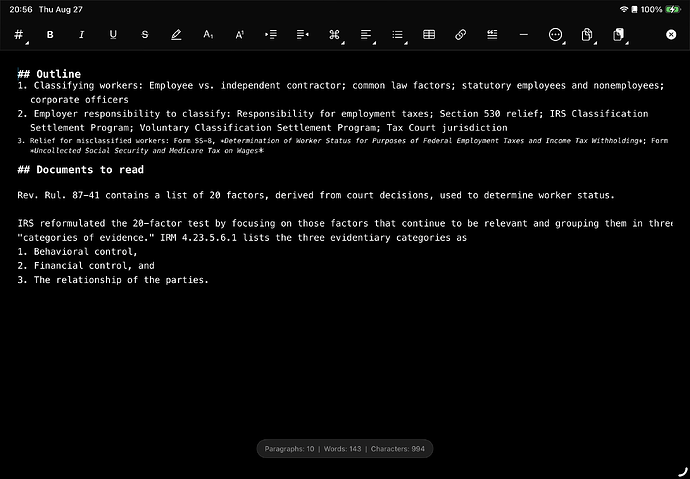Insert a block quote

(492, 35)
